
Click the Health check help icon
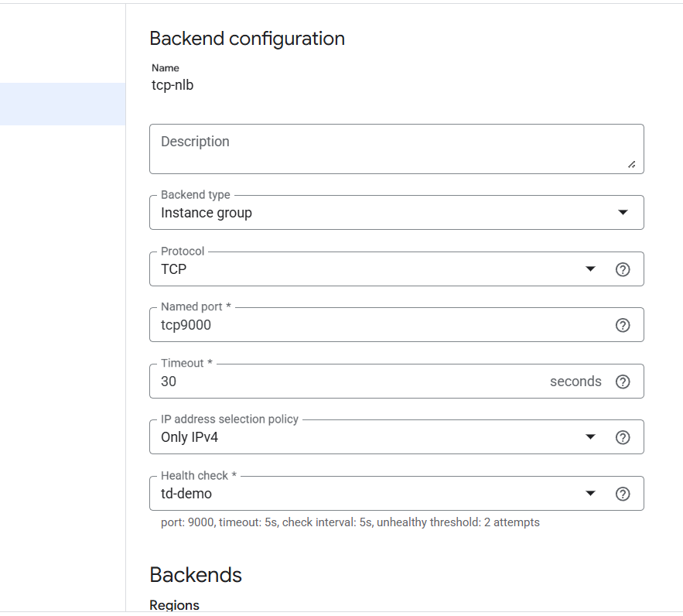[x=623, y=494]
